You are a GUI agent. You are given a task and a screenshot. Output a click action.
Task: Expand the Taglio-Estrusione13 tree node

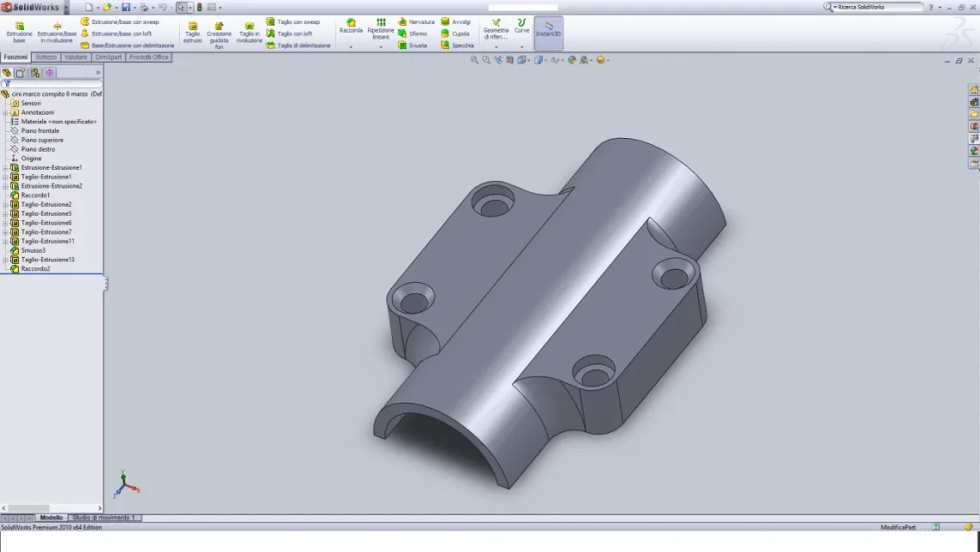click(x=5, y=260)
